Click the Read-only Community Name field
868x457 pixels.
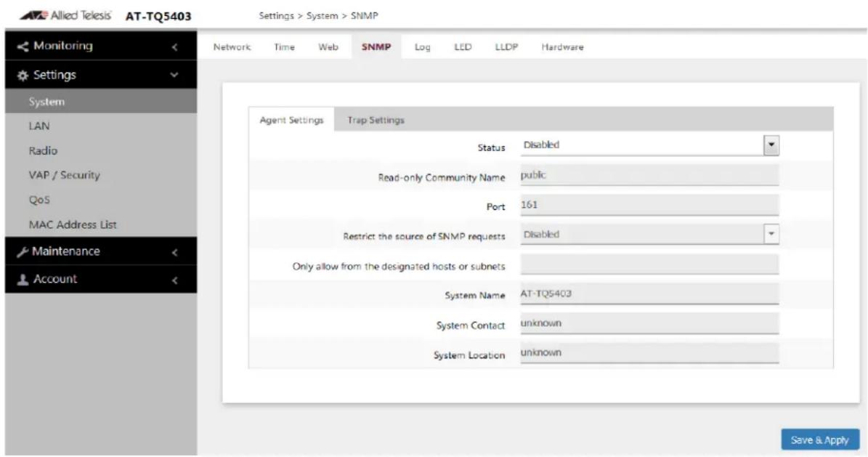(x=649, y=175)
